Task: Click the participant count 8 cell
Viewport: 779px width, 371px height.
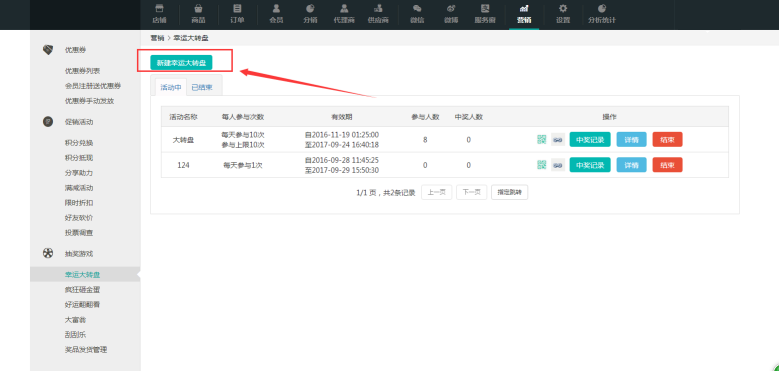Action: (x=425, y=140)
